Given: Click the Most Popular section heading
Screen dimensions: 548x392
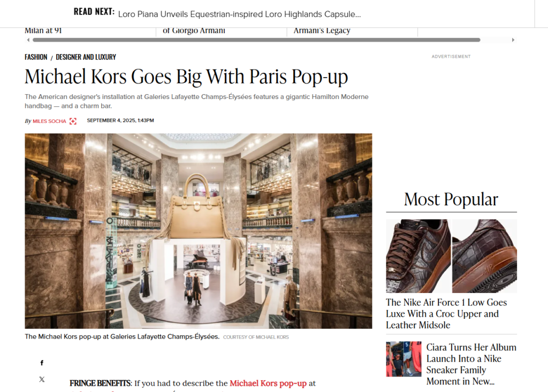Looking at the screenshot, I should [451, 199].
